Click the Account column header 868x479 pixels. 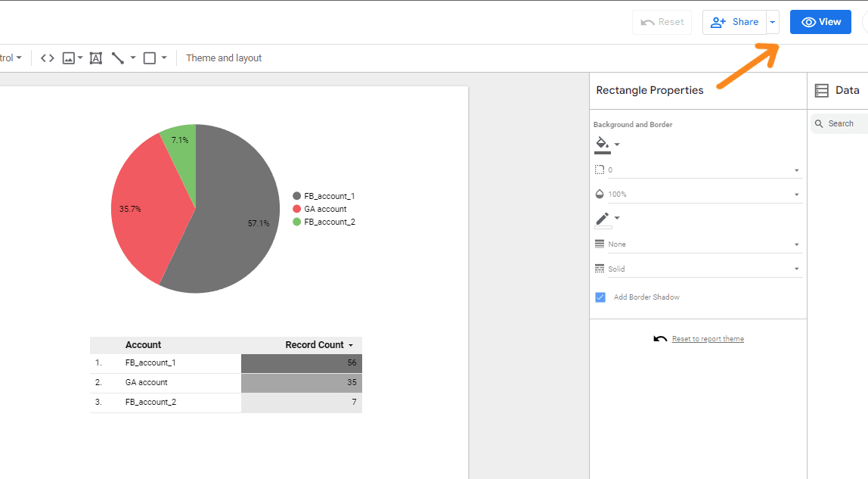click(x=143, y=345)
